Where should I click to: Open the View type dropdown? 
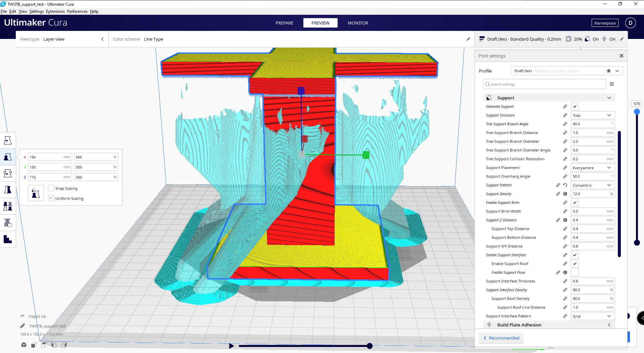click(62, 39)
